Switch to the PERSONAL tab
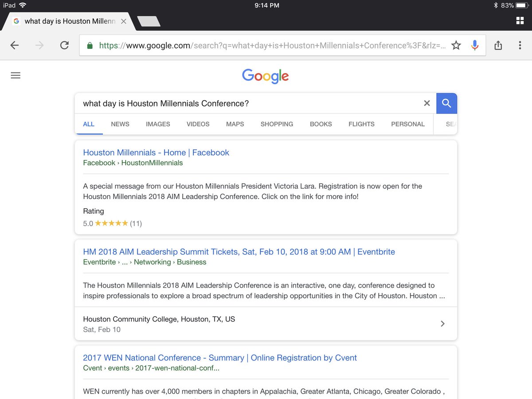 tap(408, 124)
